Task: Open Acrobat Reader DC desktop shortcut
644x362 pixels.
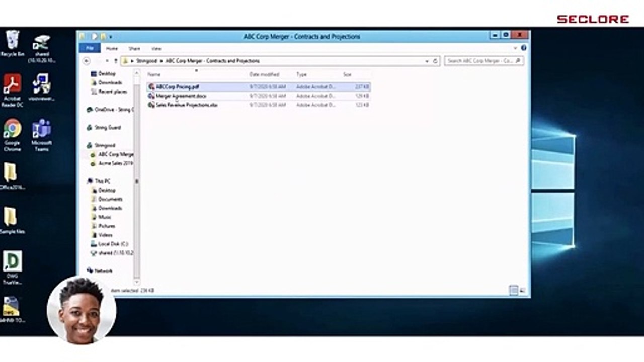Action: tap(12, 90)
